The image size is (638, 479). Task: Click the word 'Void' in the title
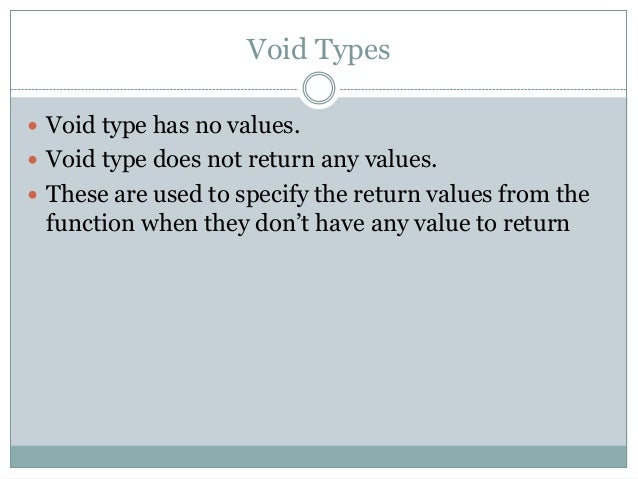[x=277, y=49]
